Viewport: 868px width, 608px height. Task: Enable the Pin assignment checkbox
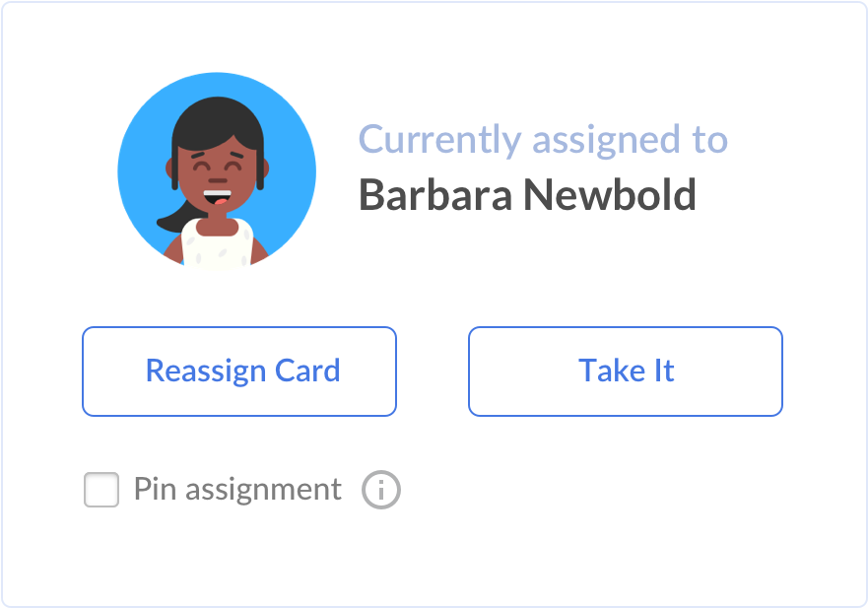[x=101, y=490]
